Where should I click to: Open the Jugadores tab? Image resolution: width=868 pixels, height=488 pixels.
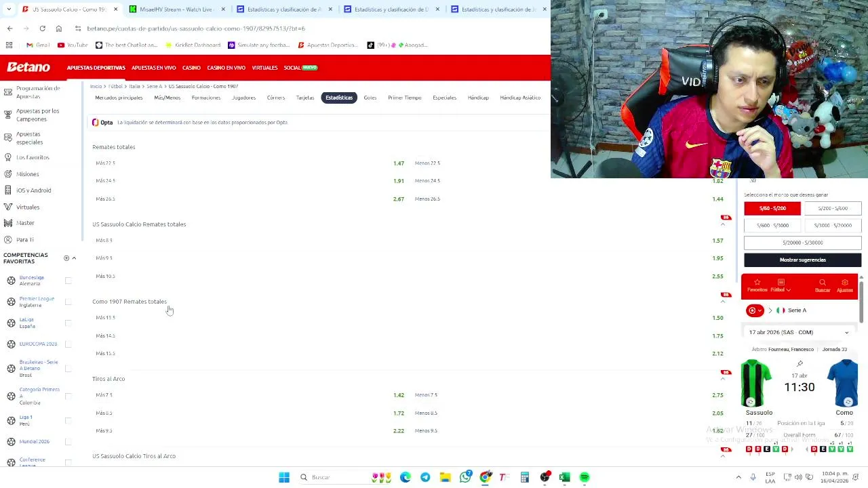(243, 98)
